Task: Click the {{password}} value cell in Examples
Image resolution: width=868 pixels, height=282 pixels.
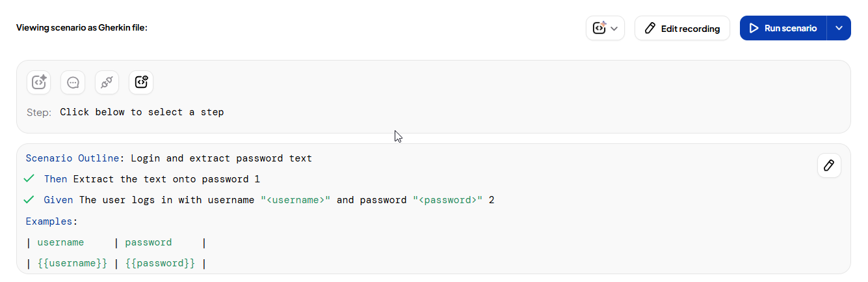Action: tap(160, 263)
